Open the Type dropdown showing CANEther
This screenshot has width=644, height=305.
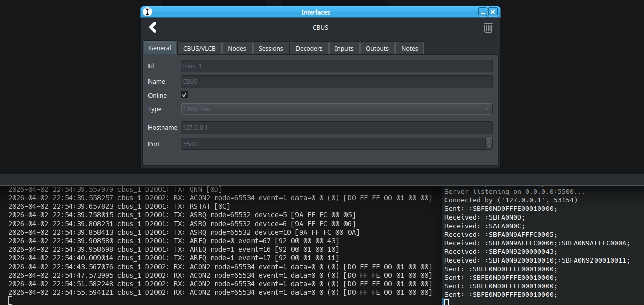pyautogui.click(x=336, y=109)
